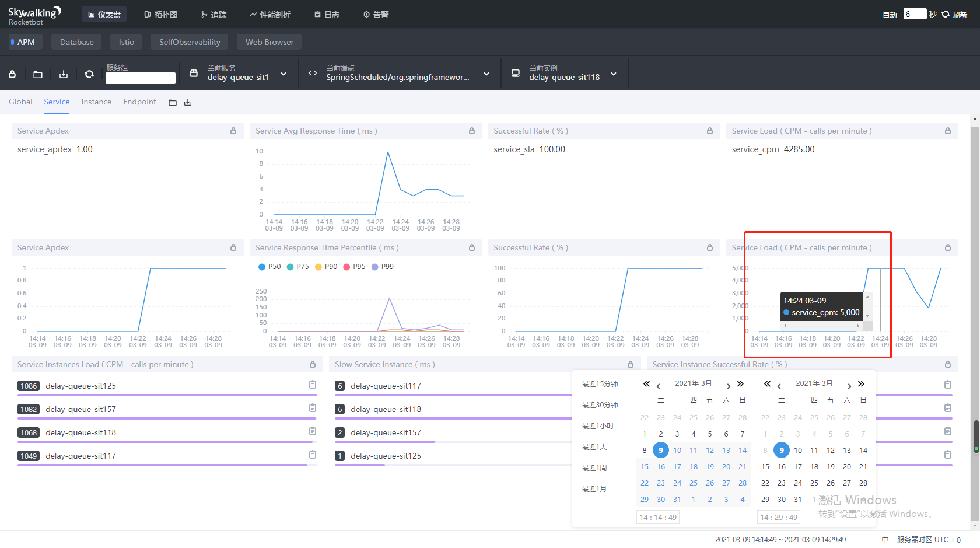Go to next year in right calendar
This screenshot has width=980, height=548.
click(x=861, y=383)
